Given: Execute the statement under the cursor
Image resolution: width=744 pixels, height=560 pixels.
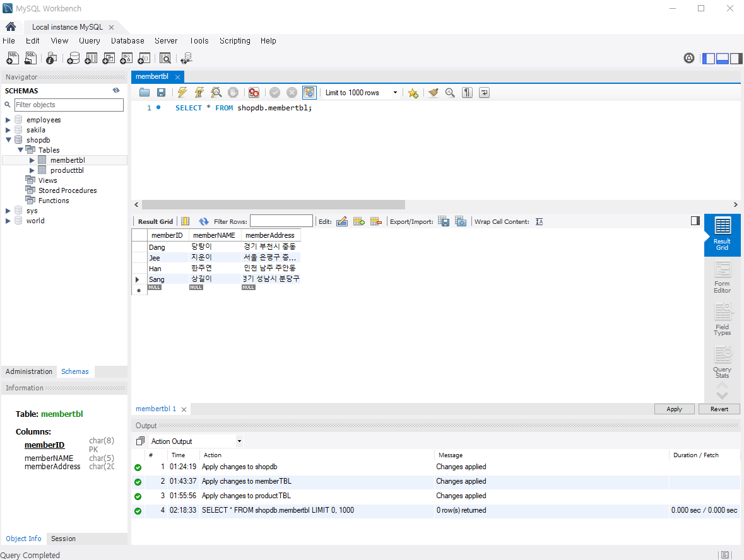Looking at the screenshot, I should pyautogui.click(x=199, y=93).
